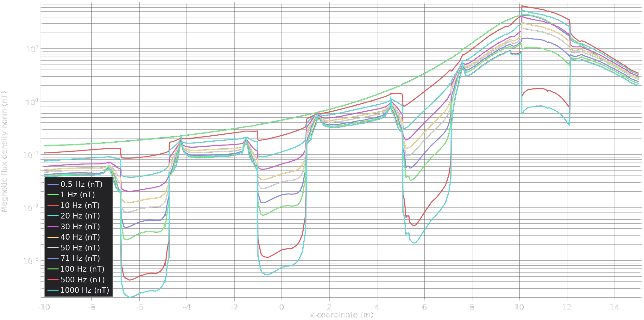Click the x-coordinate (m) axis title
Image resolution: width=644 pixels, height=320 pixels.
[x=341, y=315]
